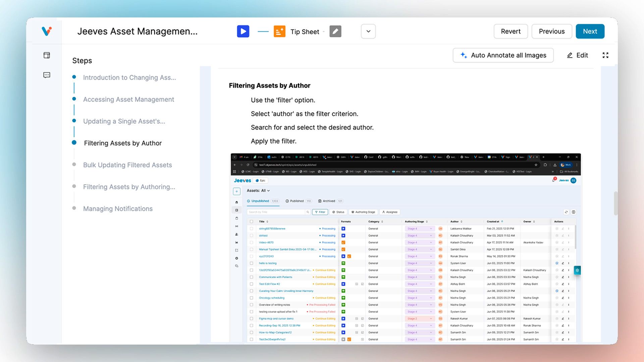Screen dimensions: 644x362
Task: Open Filtering Assets by Authoring step
Action: [129, 187]
